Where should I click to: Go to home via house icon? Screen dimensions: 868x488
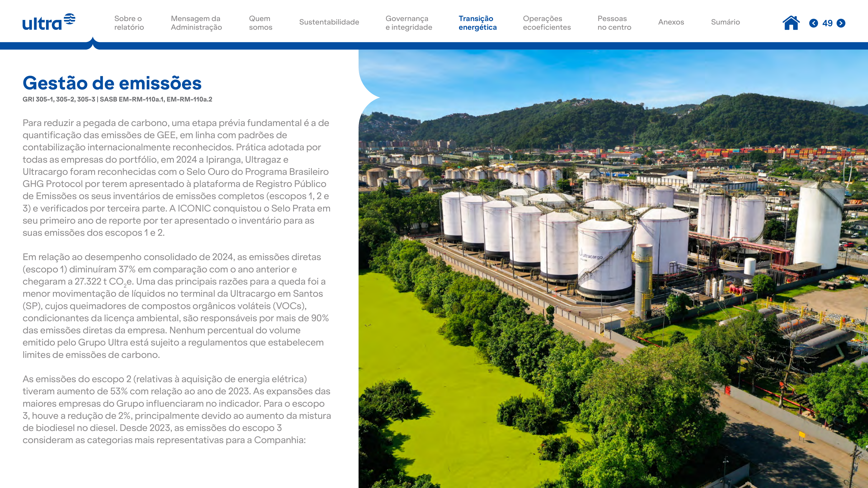click(791, 23)
